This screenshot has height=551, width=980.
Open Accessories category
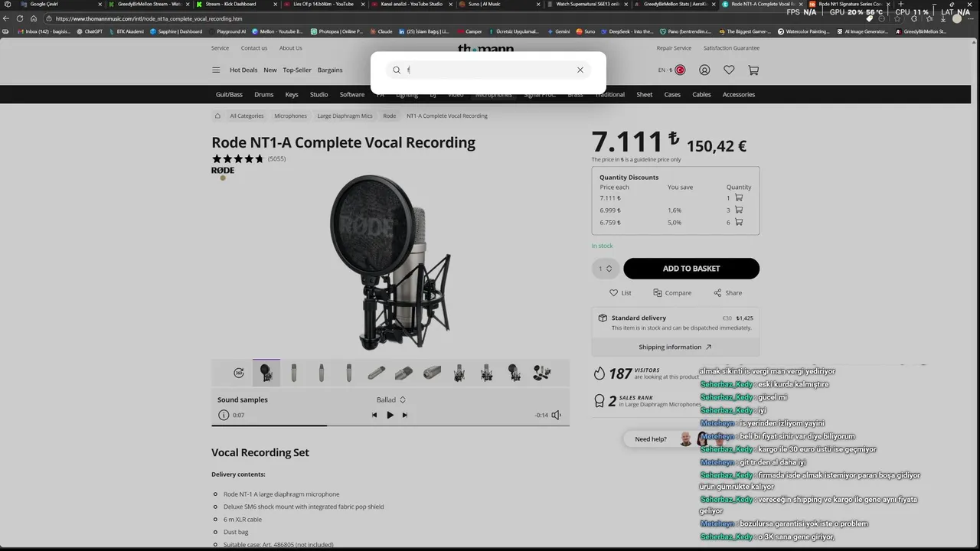pyautogui.click(x=739, y=94)
